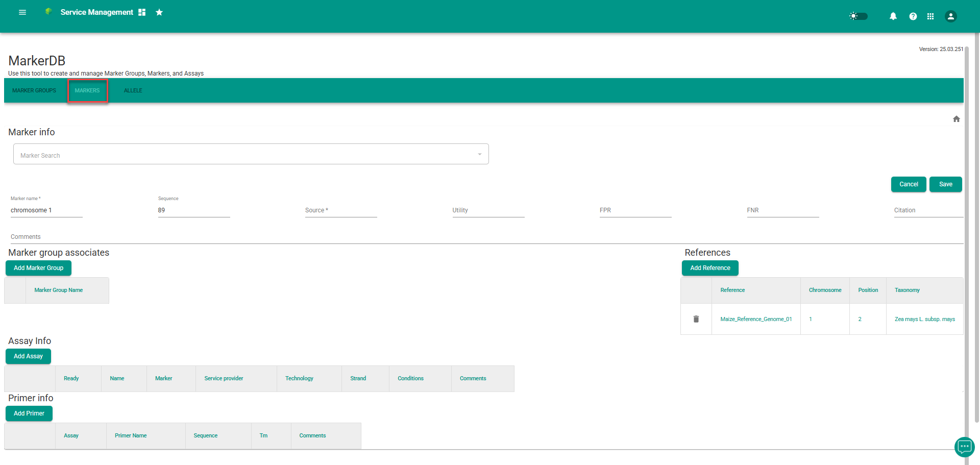Click the favorite star icon
This screenshot has width=980, height=465.
[159, 12]
